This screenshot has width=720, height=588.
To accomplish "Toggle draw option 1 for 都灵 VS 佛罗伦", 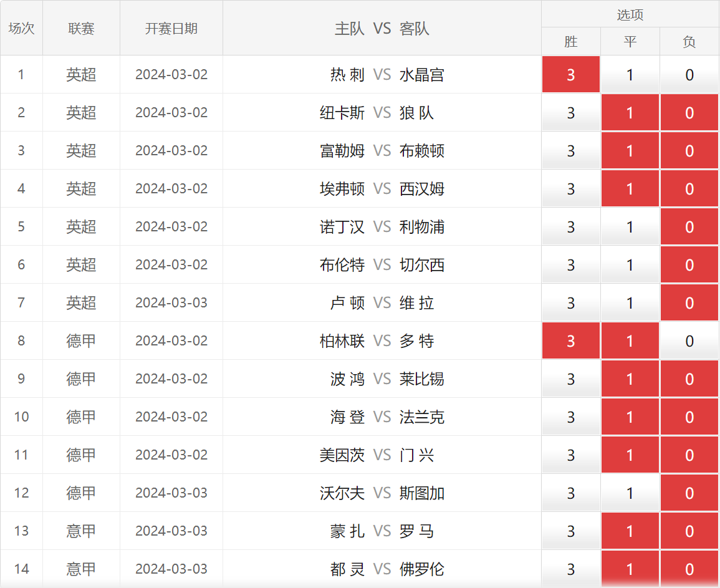I will (630, 569).
